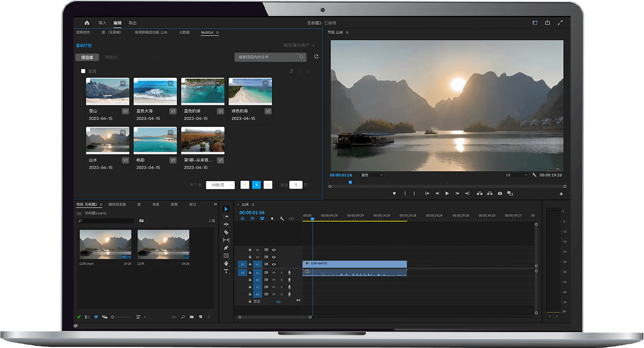The height and width of the screenshot is (348, 644).
Task: Click the refresh icon in MultiCut panel
Action: point(316,56)
